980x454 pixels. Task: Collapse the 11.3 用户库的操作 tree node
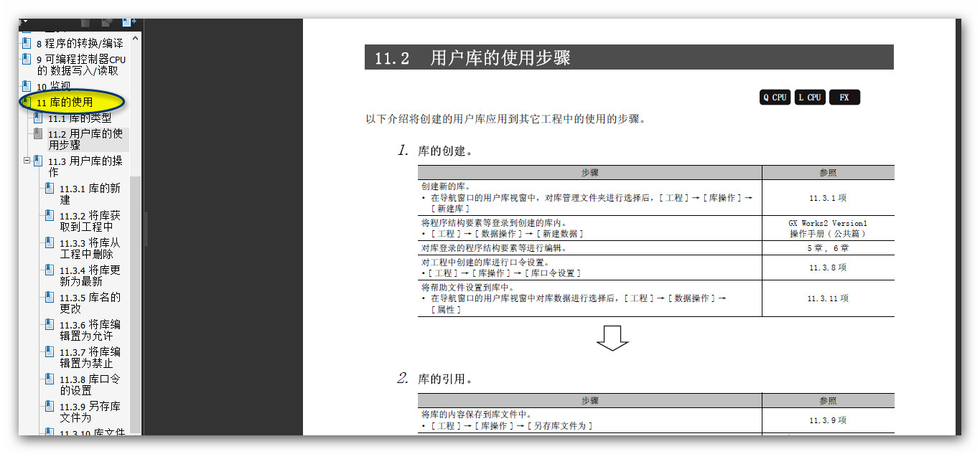tap(27, 161)
